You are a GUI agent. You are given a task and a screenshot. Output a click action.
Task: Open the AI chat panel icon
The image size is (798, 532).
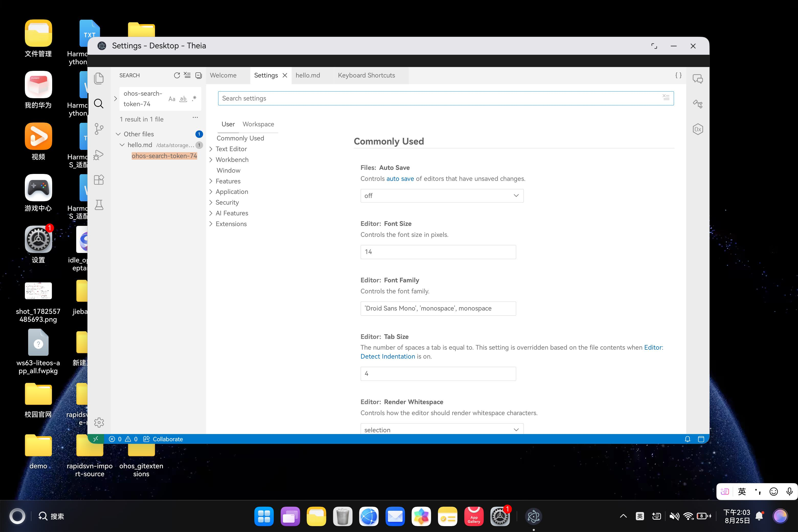click(x=697, y=79)
